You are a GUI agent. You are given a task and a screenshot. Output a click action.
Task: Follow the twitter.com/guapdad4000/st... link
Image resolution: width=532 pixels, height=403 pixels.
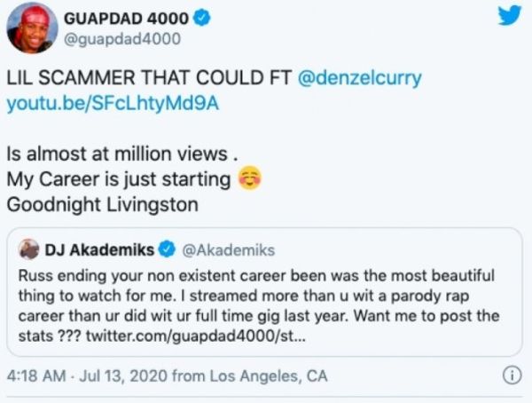(196, 336)
